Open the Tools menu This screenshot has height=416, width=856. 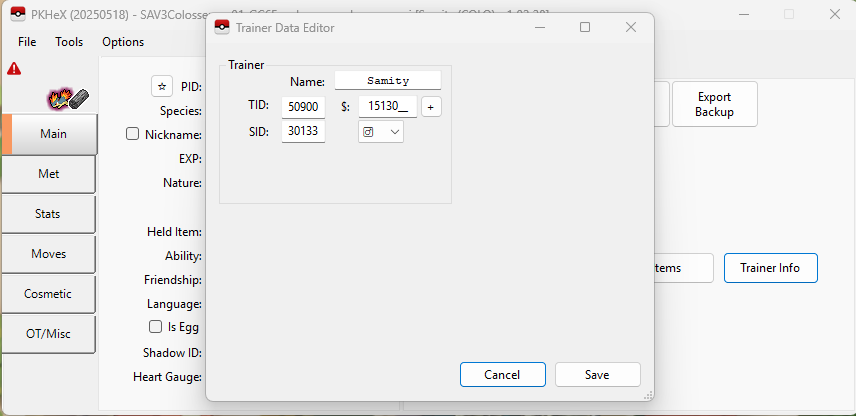69,42
